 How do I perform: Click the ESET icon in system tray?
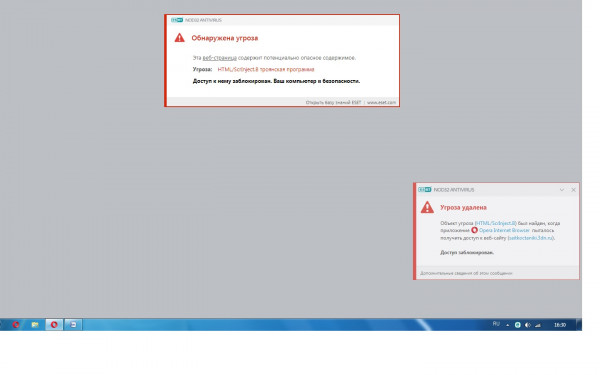tap(517, 325)
